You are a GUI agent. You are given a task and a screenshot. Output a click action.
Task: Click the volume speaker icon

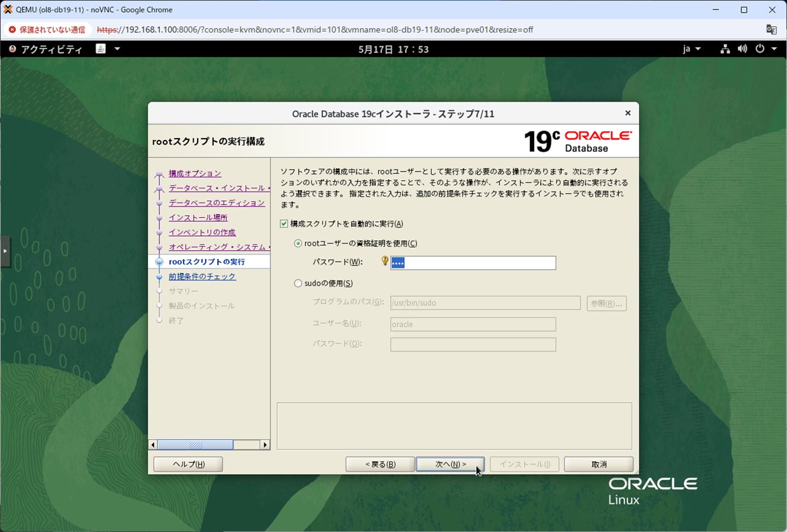click(x=743, y=48)
